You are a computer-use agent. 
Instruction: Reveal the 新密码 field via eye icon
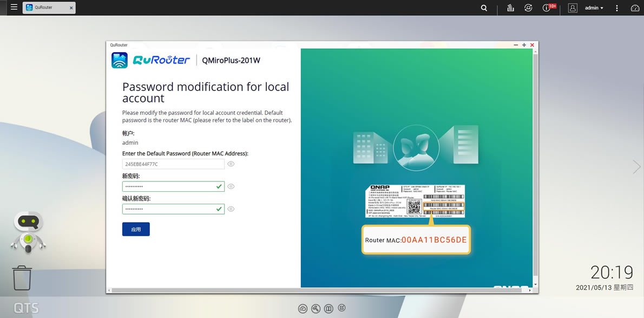(231, 186)
